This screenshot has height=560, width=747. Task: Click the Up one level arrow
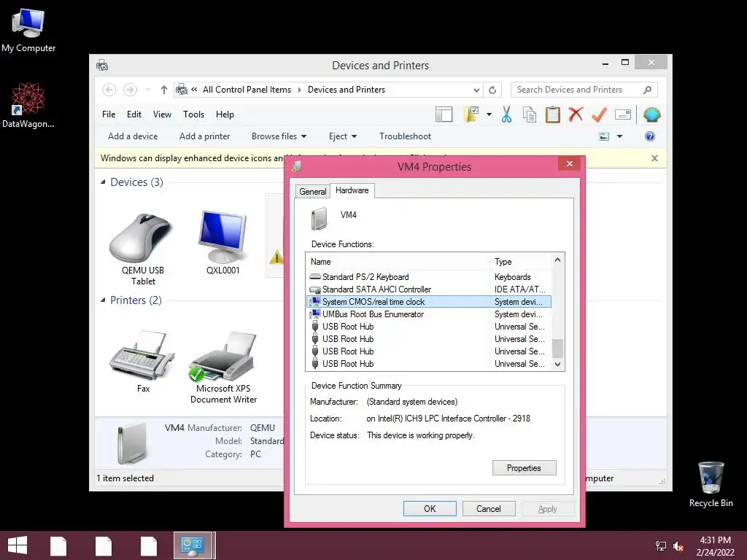164,90
